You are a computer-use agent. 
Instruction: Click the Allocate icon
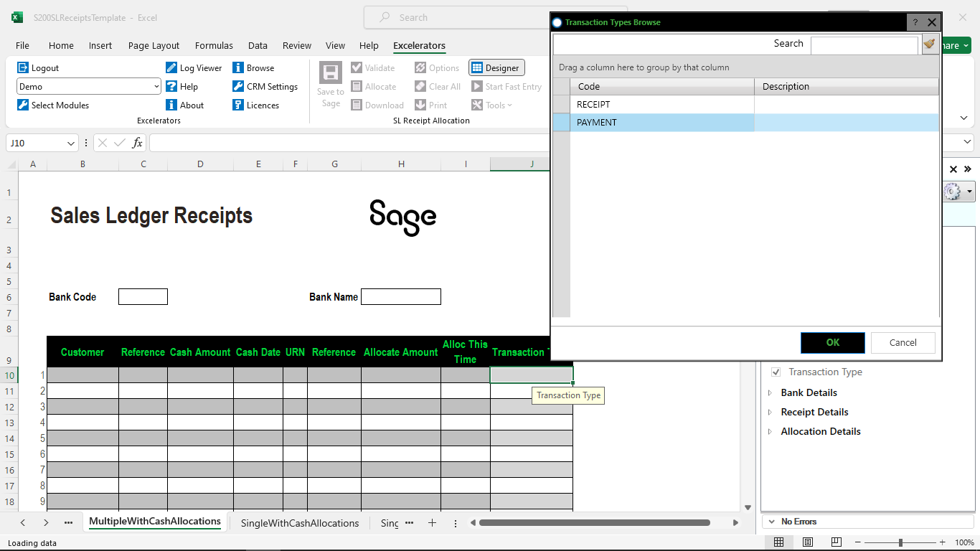357,86
